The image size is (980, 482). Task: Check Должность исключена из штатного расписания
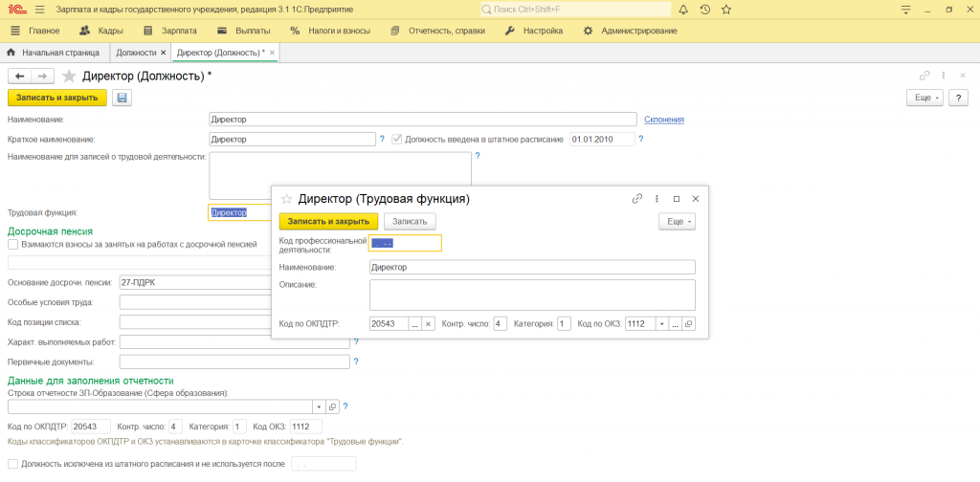coord(13,464)
